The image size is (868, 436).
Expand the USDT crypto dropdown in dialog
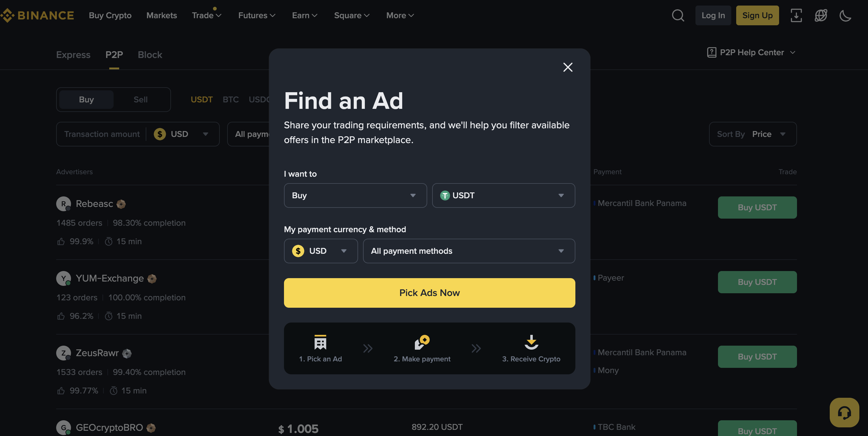point(503,195)
